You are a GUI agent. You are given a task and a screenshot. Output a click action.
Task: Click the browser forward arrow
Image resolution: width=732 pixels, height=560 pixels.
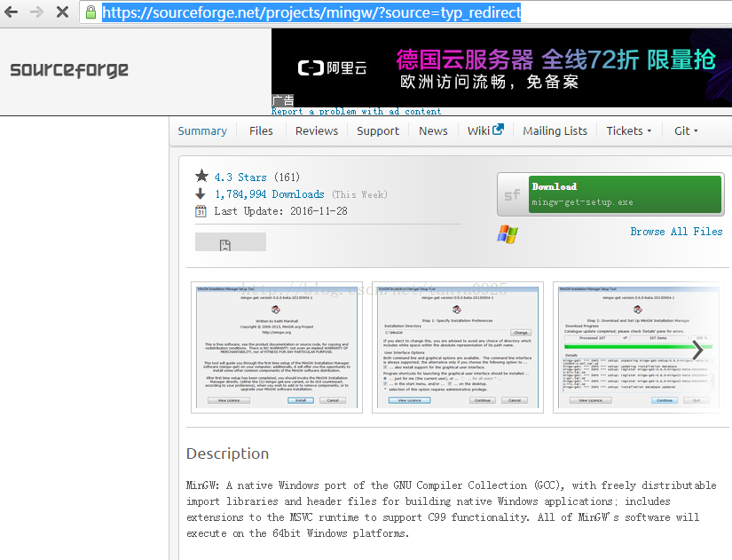(36, 12)
